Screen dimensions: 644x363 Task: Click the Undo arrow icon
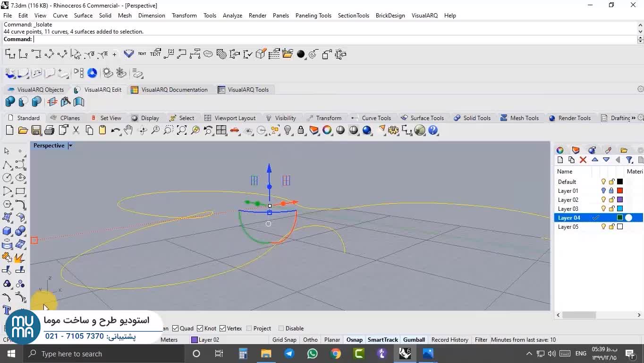(x=115, y=130)
